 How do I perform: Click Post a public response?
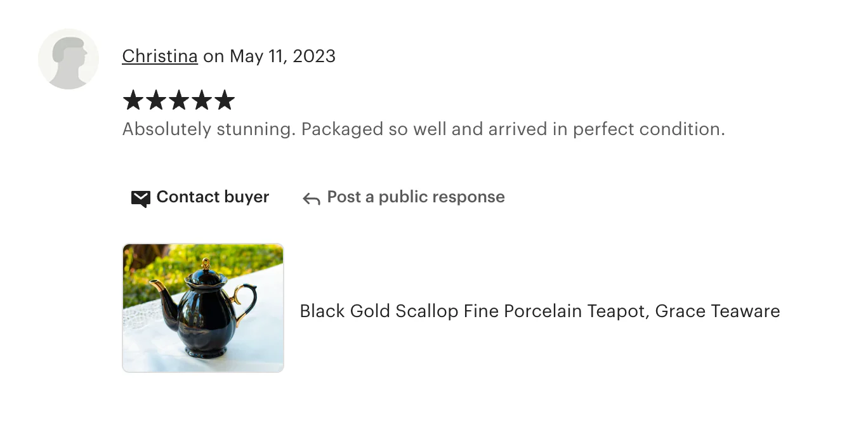pos(415,197)
